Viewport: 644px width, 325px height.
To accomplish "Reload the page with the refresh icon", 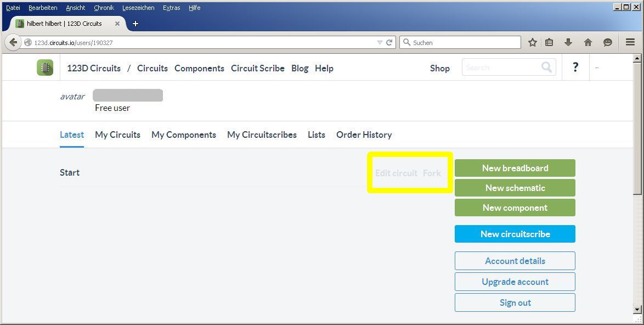I will click(x=389, y=42).
